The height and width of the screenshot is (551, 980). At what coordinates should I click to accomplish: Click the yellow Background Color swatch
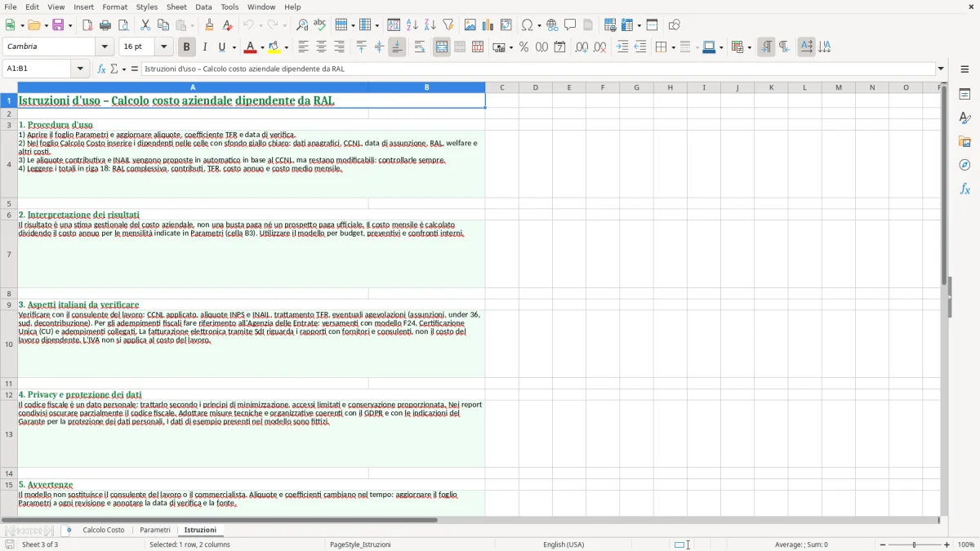tap(274, 47)
